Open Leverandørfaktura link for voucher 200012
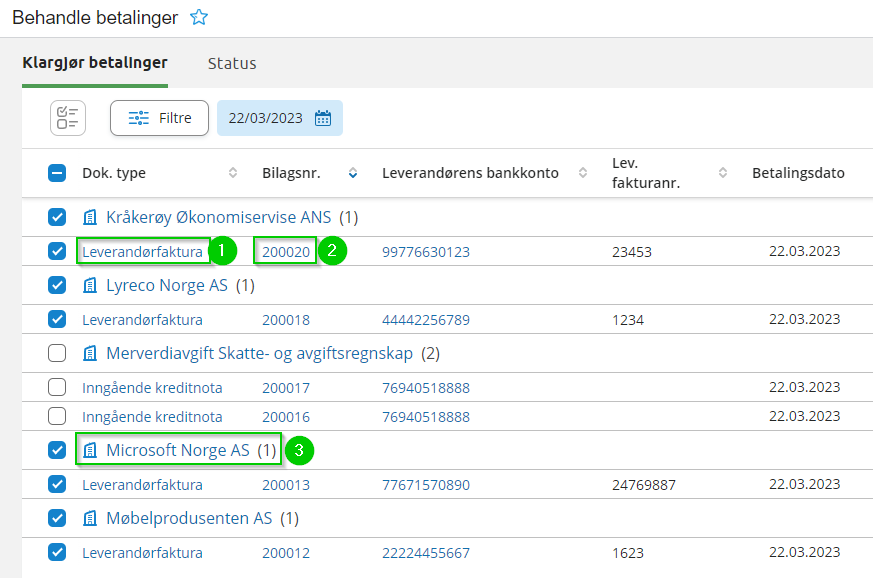 (143, 552)
